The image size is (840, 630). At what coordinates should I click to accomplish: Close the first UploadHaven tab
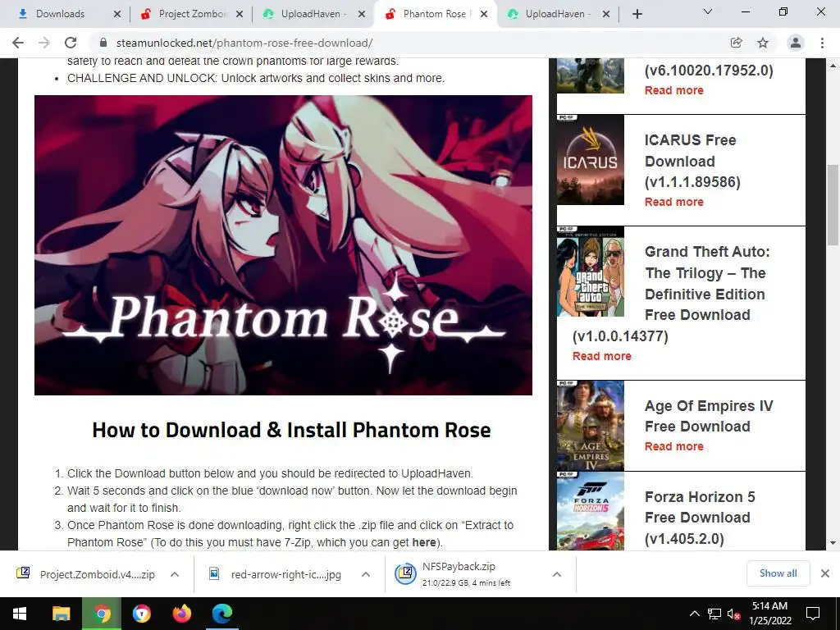[x=362, y=15]
